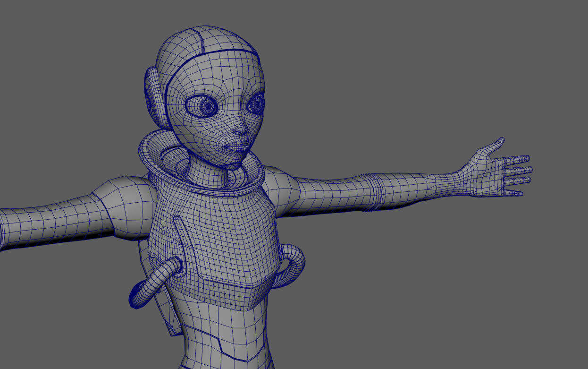
Task: Click the character's nose tip
Action: click(x=241, y=131)
